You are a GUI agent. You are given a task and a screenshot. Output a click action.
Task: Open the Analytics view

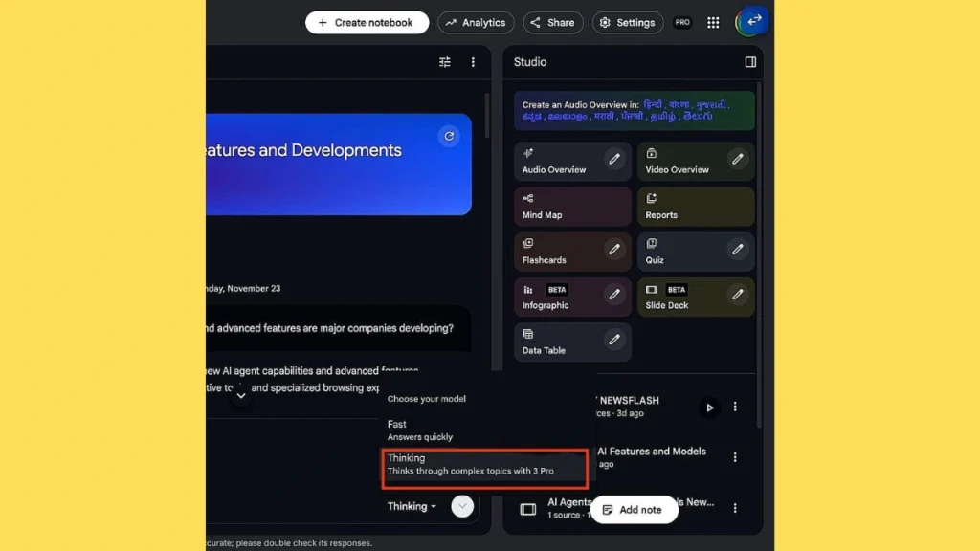point(476,23)
